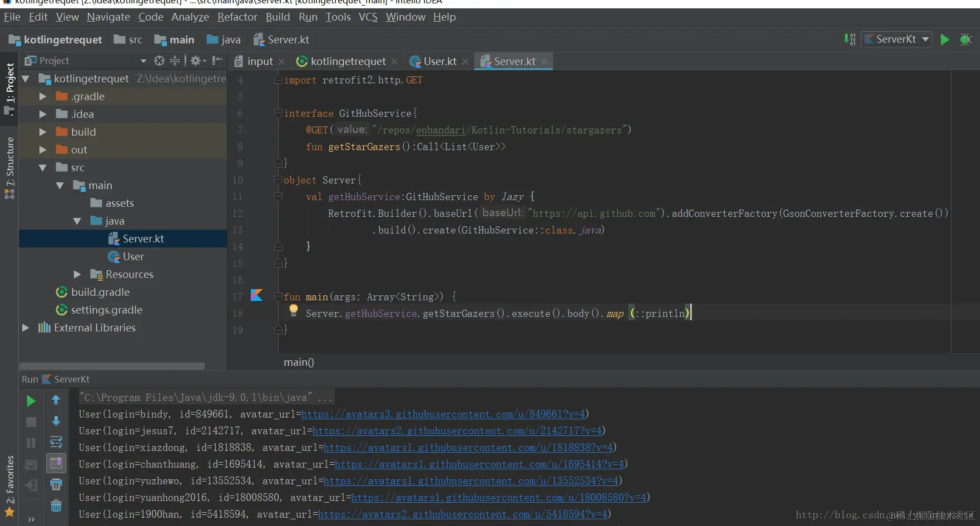Collapse the main folder in tree

pyautogui.click(x=60, y=186)
